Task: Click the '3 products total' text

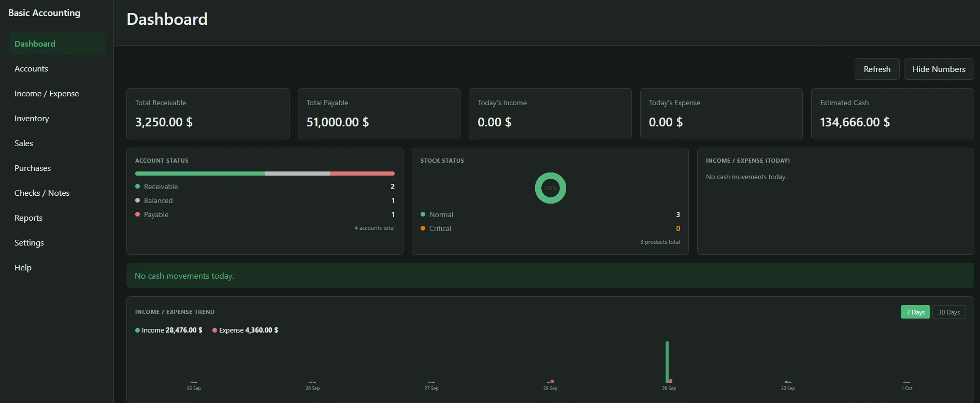Action: tap(660, 242)
